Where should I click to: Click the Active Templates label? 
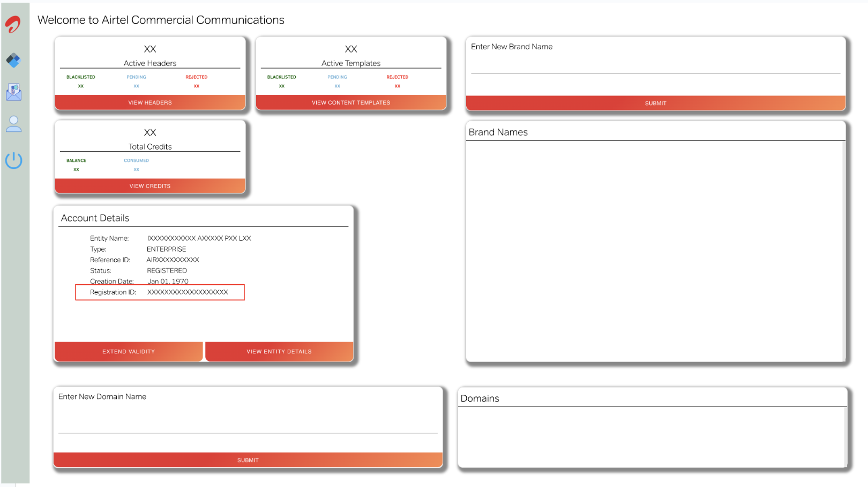351,63
